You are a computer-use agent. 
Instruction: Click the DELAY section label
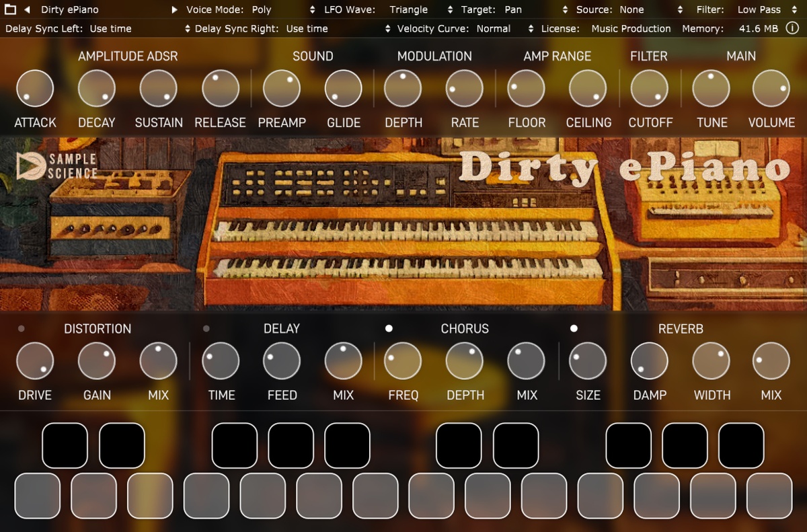[x=282, y=329]
